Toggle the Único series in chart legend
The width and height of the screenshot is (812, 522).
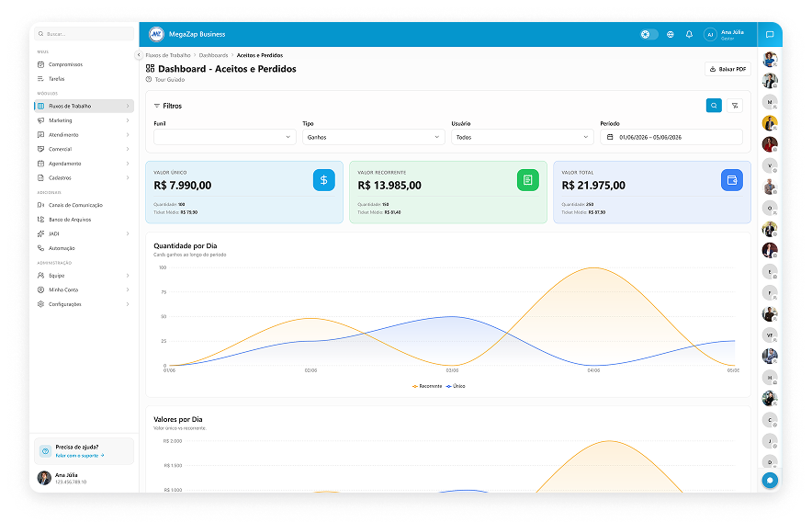pos(456,386)
